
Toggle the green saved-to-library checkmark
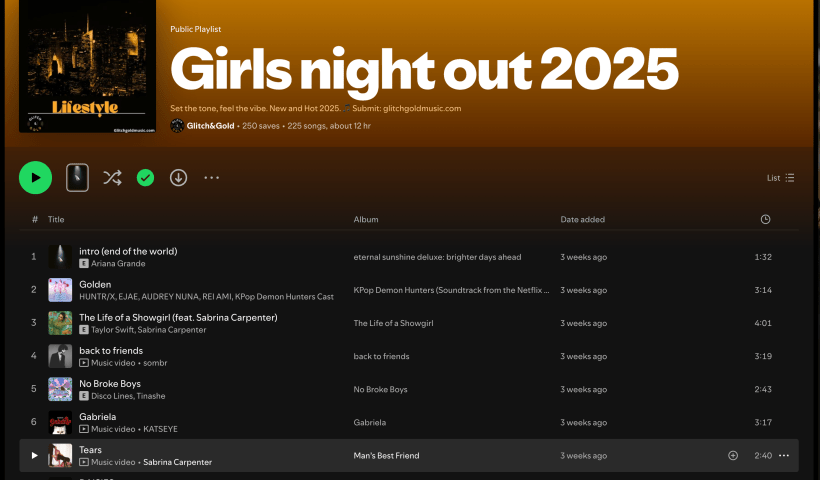coord(145,178)
